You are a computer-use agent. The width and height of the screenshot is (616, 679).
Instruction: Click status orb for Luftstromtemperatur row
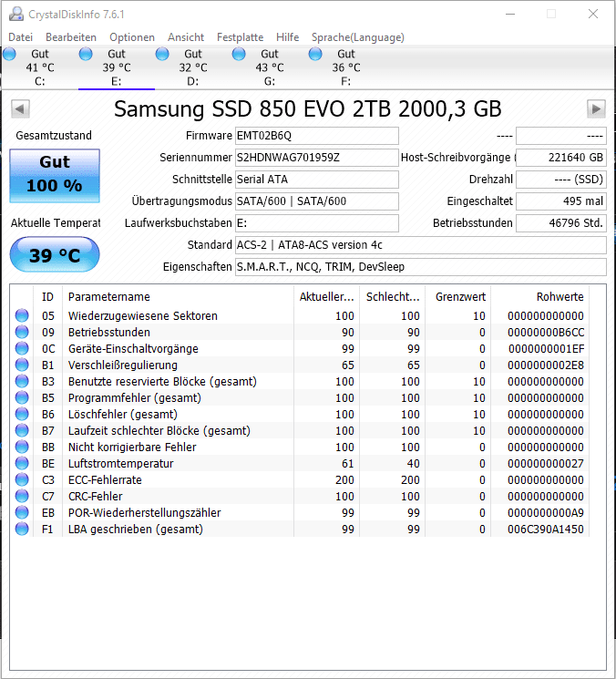pos(22,463)
